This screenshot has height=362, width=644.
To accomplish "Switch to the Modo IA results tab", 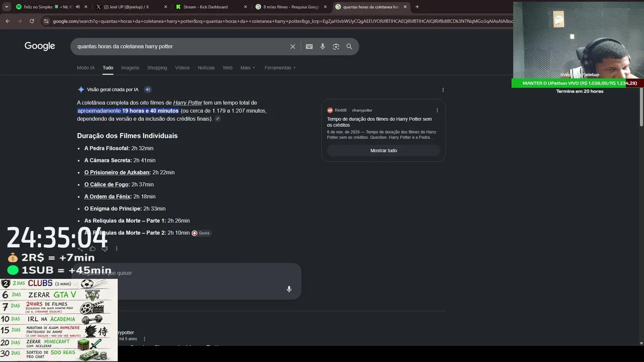I will pyautogui.click(x=86, y=68).
